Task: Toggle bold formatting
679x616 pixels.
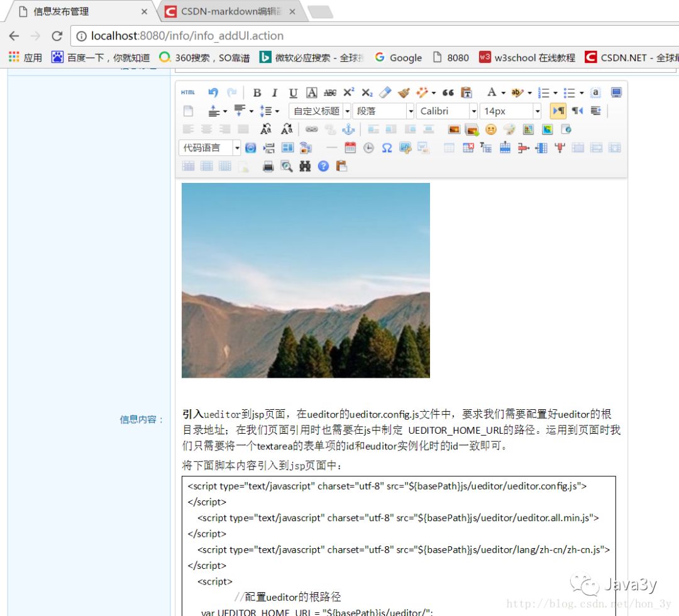Action: tap(257, 92)
